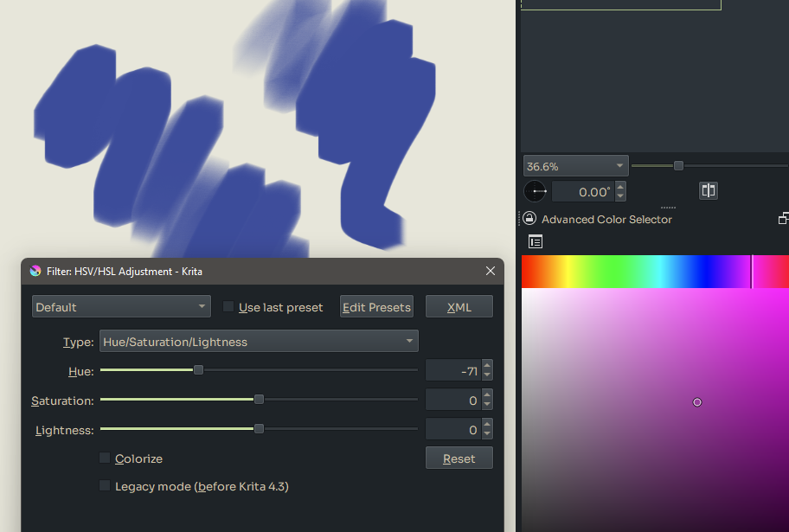Click the Saturation slider handle

pyautogui.click(x=259, y=399)
